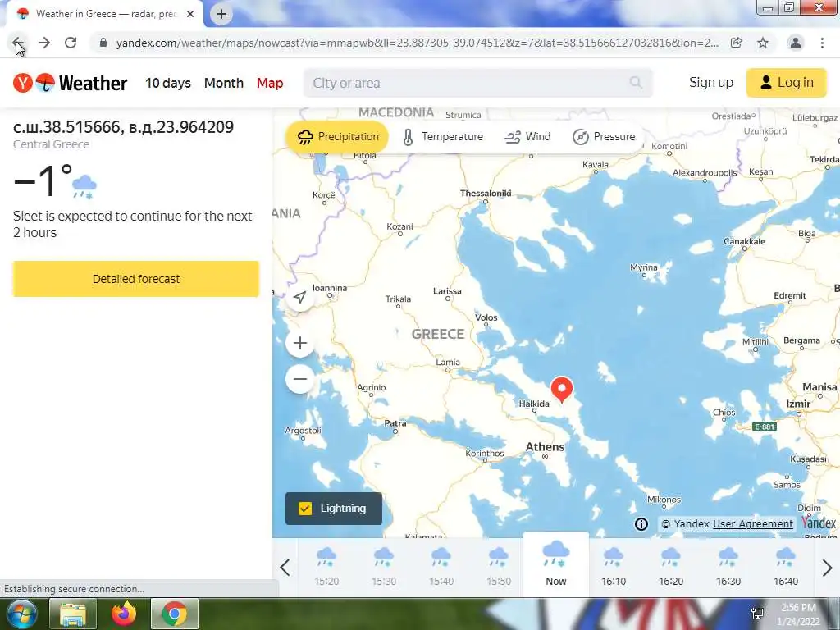Click the address bar URL
This screenshot has width=840, height=630.
click(x=417, y=43)
